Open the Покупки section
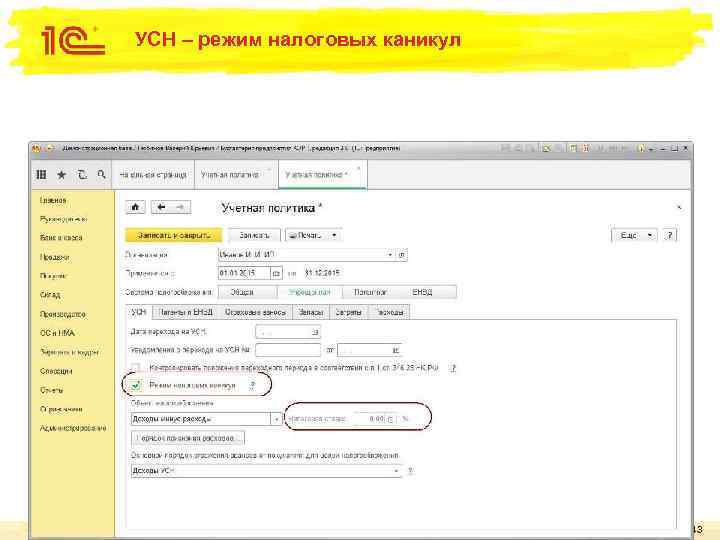720x540 pixels. click(x=54, y=276)
